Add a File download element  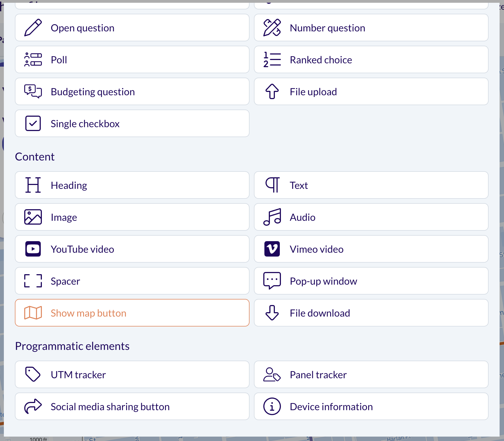coord(371,313)
